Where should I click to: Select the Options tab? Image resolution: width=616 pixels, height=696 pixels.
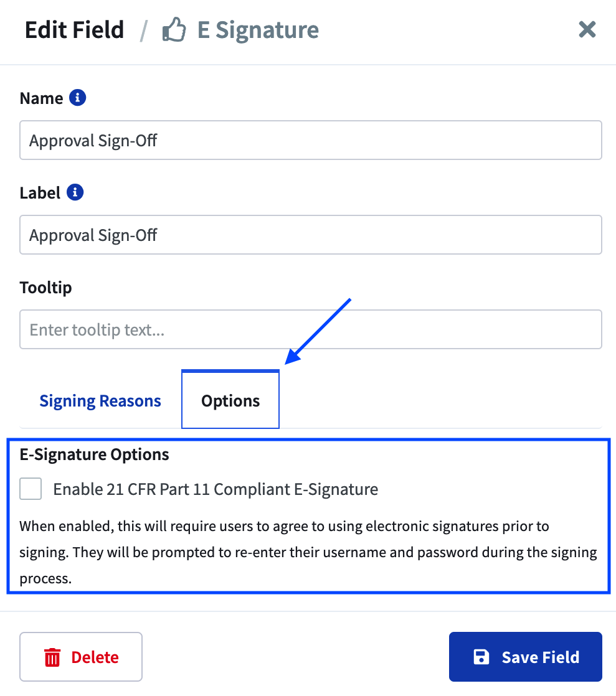(x=230, y=400)
